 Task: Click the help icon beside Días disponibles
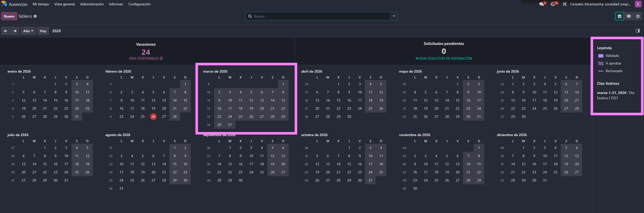pos(161,58)
